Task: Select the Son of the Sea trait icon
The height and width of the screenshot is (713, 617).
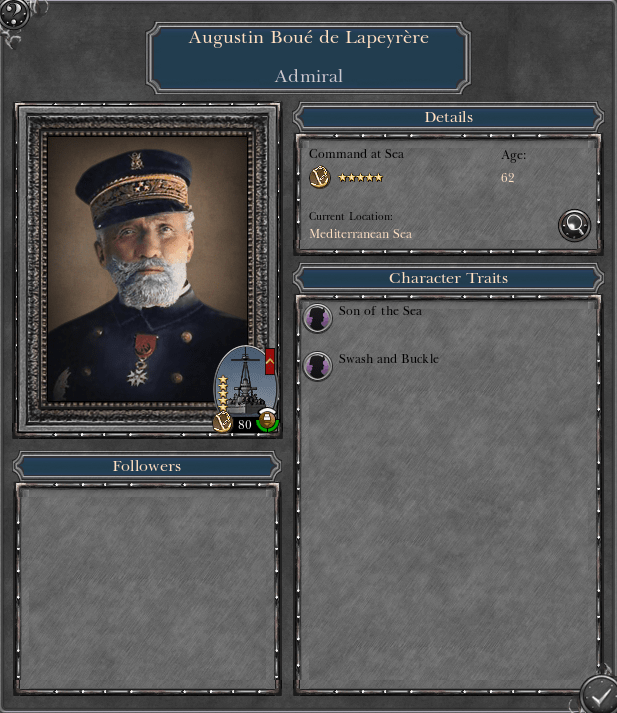Action: 317,317
